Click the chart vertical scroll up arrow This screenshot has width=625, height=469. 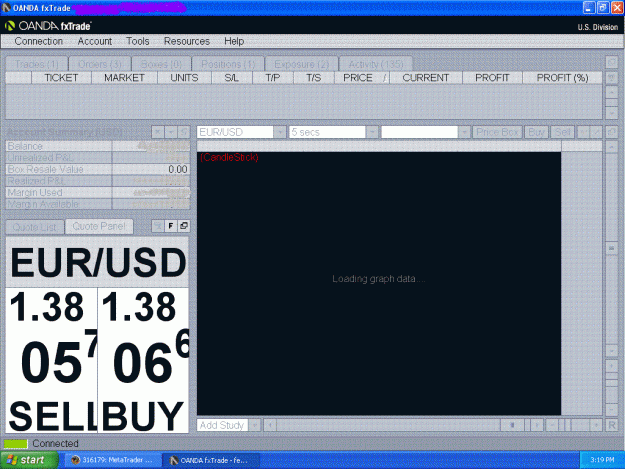point(611,147)
